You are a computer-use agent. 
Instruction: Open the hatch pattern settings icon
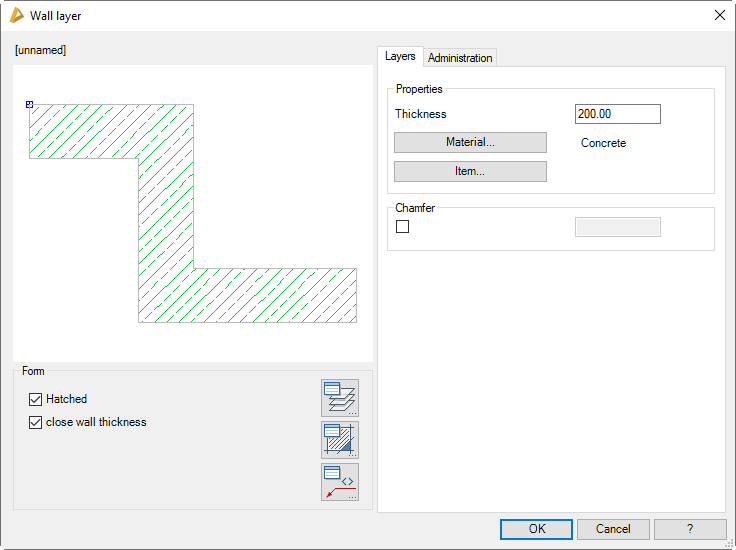click(340, 440)
